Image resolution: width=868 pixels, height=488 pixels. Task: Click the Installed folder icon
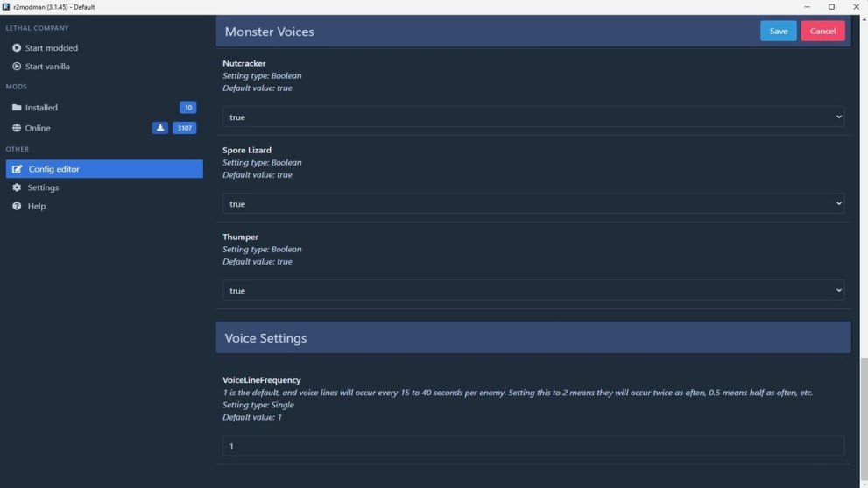17,108
